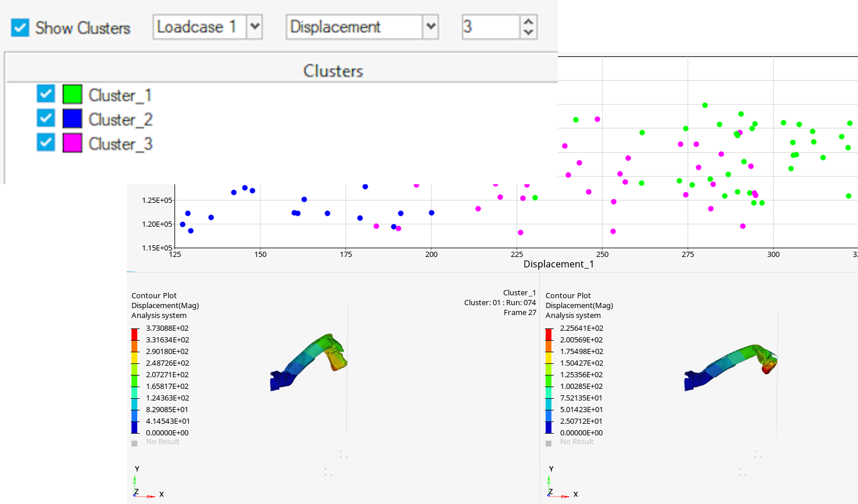The height and width of the screenshot is (504, 858).
Task: Expand the Displacement result type dropdown
Action: click(430, 27)
